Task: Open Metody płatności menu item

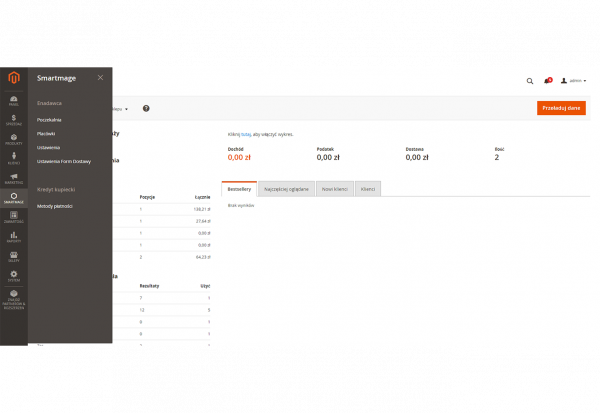Action: [x=55, y=206]
